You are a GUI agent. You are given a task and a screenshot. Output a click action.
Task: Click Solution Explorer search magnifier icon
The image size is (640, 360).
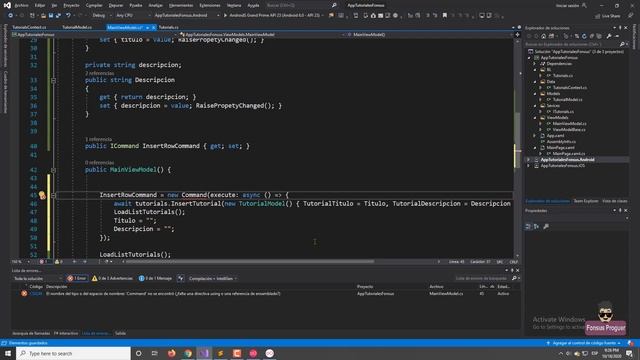(x=622, y=44)
